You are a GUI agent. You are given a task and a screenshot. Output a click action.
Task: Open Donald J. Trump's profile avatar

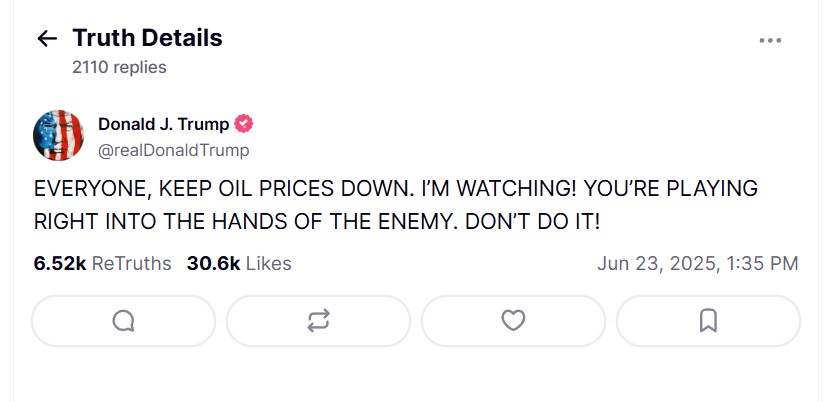[58, 135]
